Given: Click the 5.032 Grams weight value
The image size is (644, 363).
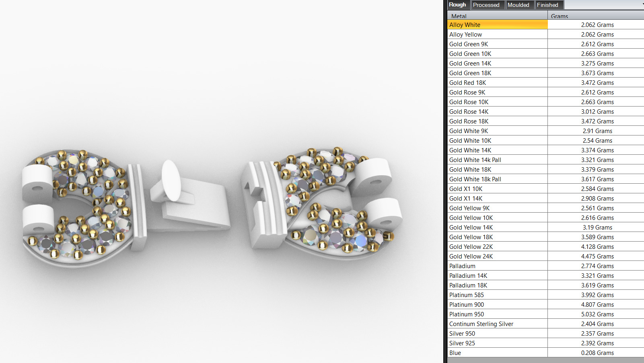Looking at the screenshot, I should pos(597,314).
